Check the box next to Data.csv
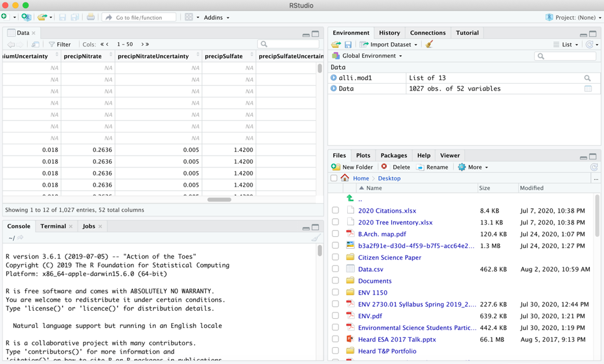 335,269
